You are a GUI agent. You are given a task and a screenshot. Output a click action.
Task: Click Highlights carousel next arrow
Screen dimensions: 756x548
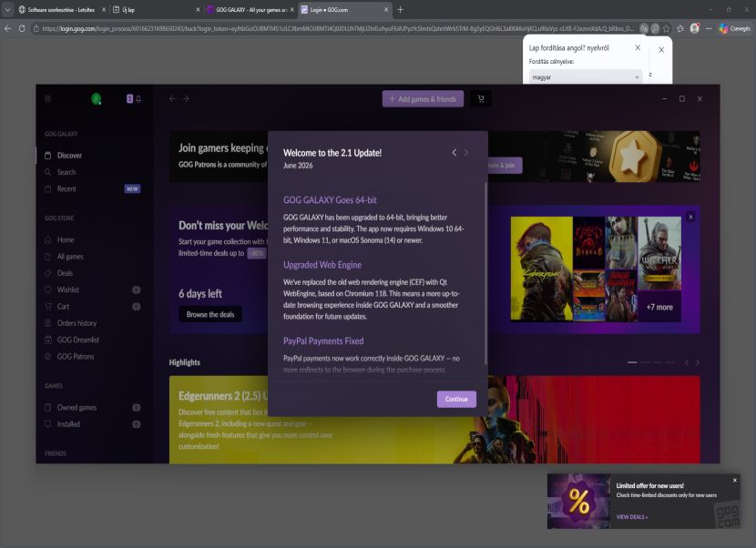click(x=697, y=362)
